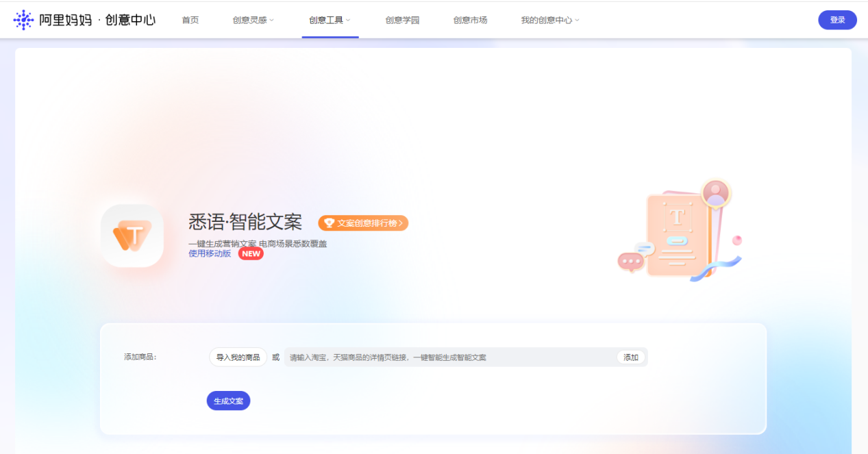Click the 生成文案 button
The image size is (868, 454).
(228, 401)
